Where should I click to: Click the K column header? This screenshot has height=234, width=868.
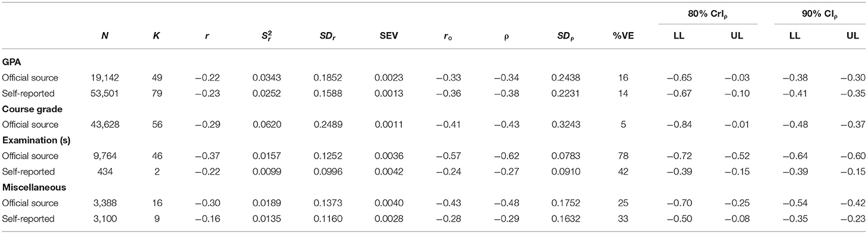coord(156,36)
